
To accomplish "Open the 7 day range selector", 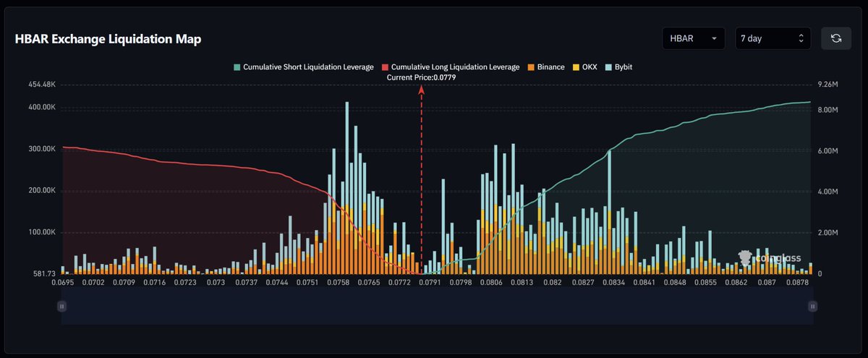I will (773, 38).
